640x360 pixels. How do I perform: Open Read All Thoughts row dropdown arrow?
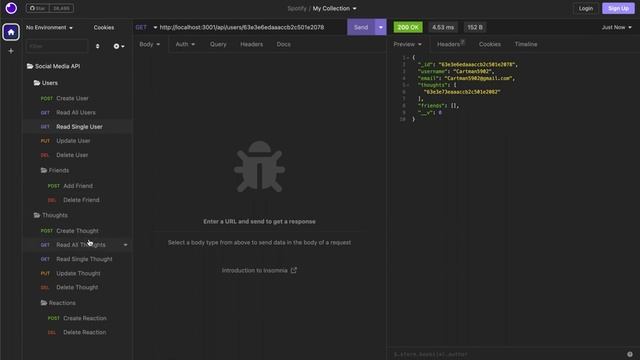pyautogui.click(x=125, y=245)
